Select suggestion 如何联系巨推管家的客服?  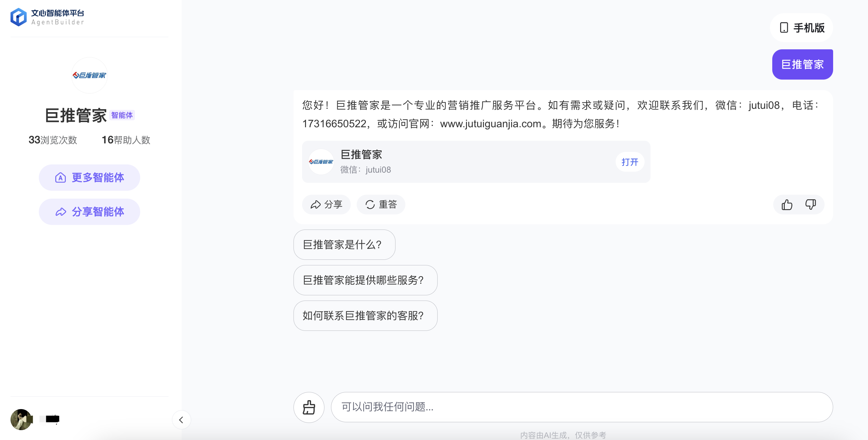(x=365, y=315)
